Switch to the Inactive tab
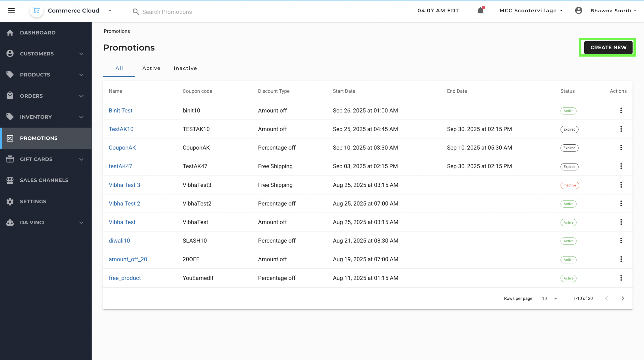Image resolution: width=644 pixels, height=360 pixels. [x=185, y=68]
